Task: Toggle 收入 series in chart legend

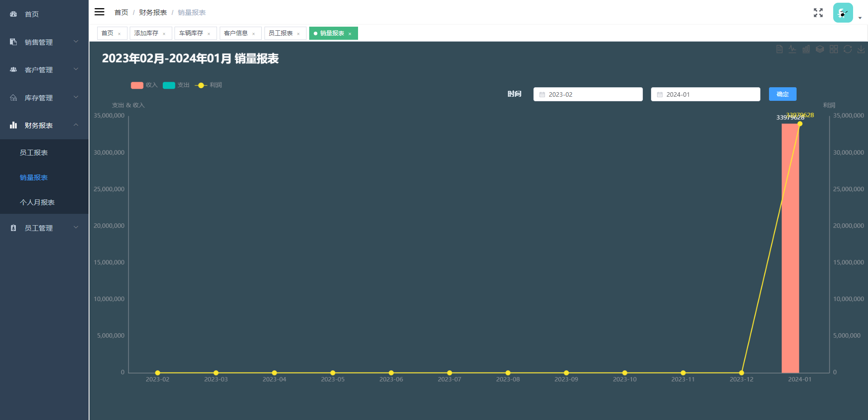Action: [x=144, y=85]
